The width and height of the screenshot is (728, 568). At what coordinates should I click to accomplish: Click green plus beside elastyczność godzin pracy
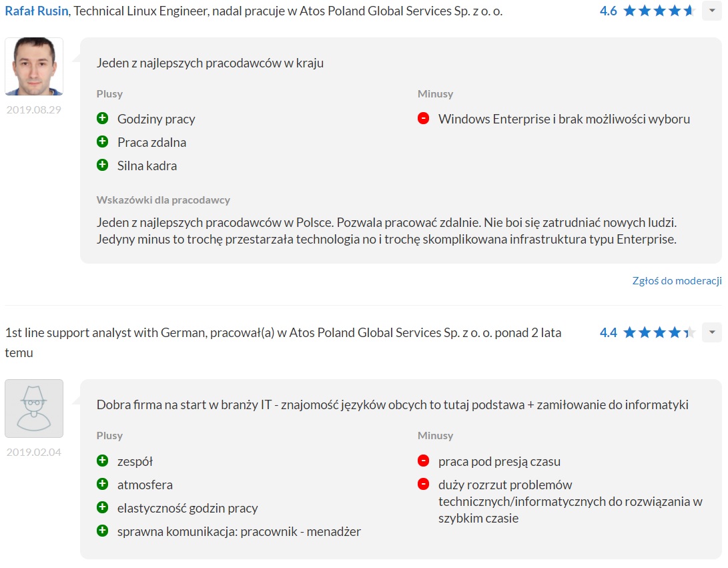102,507
